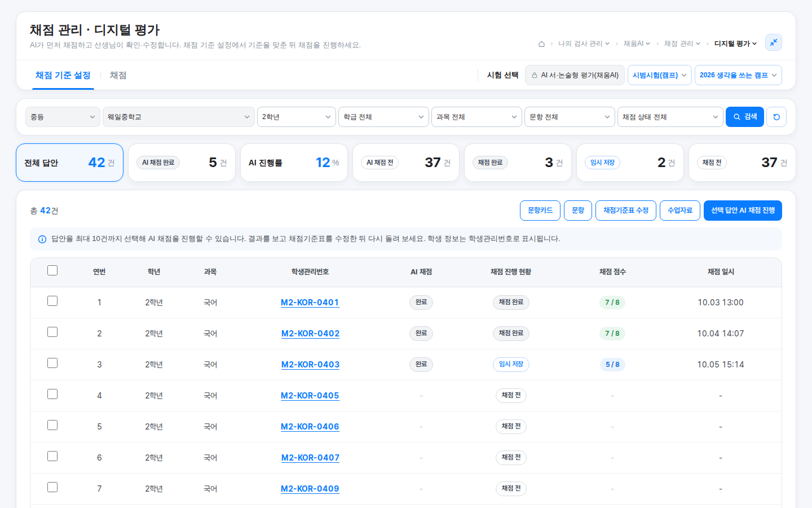Click the 문항카드 button

pos(540,211)
